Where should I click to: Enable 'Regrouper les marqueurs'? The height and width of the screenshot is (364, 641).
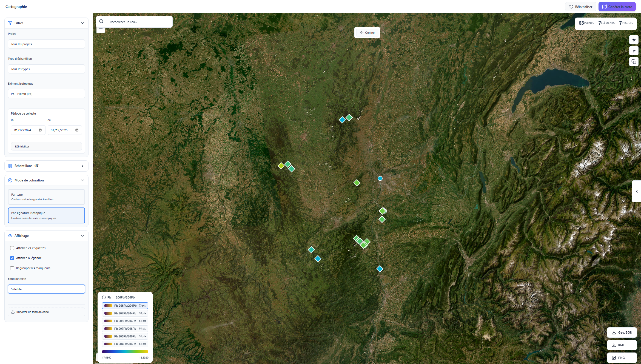(12, 268)
